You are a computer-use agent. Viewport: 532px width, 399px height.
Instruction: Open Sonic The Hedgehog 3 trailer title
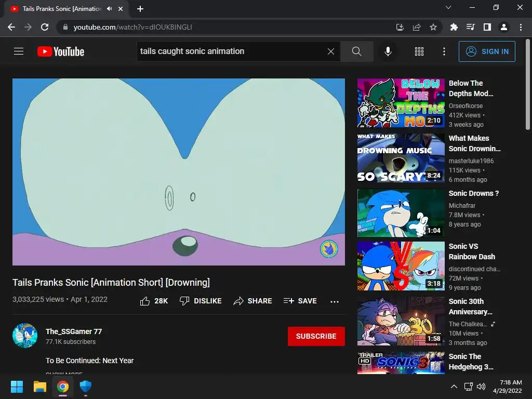[x=471, y=362]
